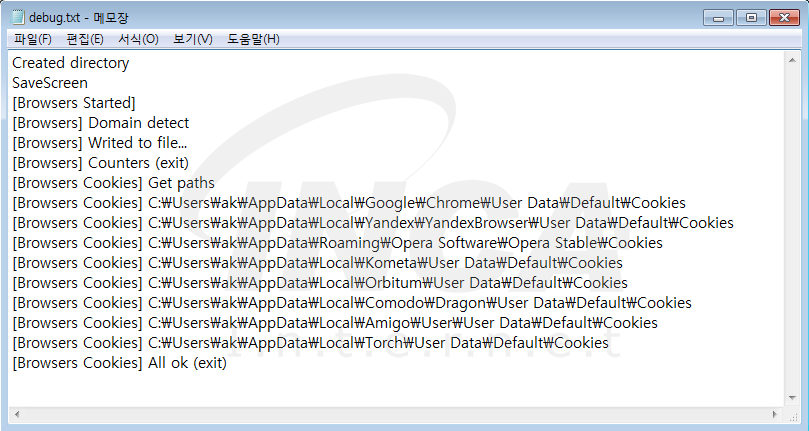Minimize the debug.txt Notepad window
Viewport: 809px width, 431px height.
[718, 18]
